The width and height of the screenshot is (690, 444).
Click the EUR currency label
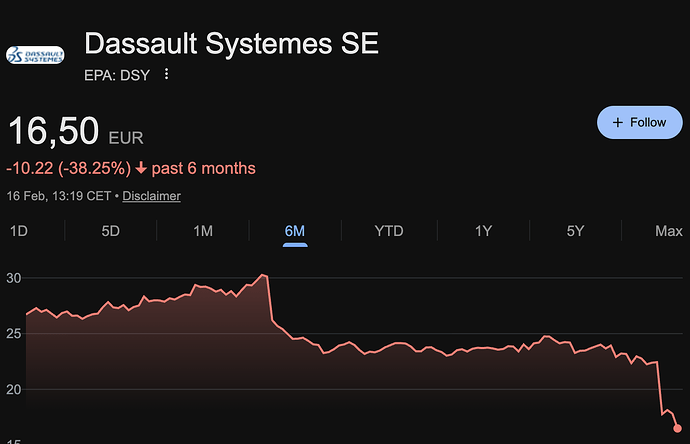126,138
